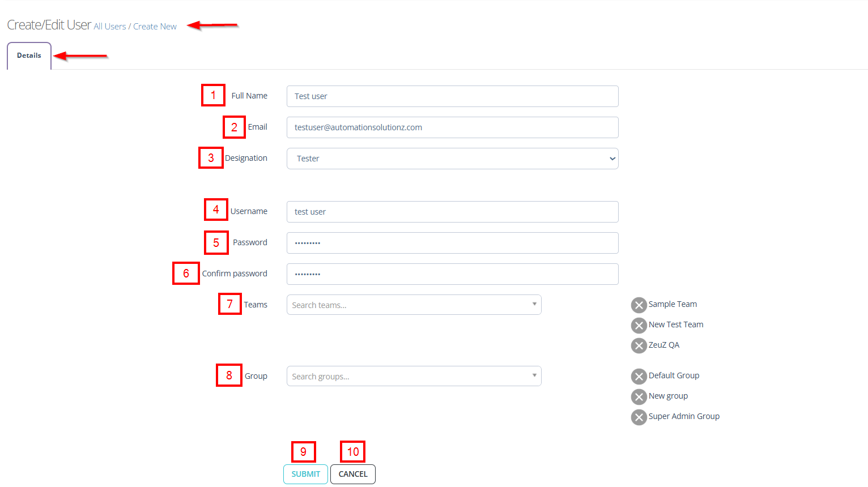Expand the Search groups dropdown

[x=414, y=376]
